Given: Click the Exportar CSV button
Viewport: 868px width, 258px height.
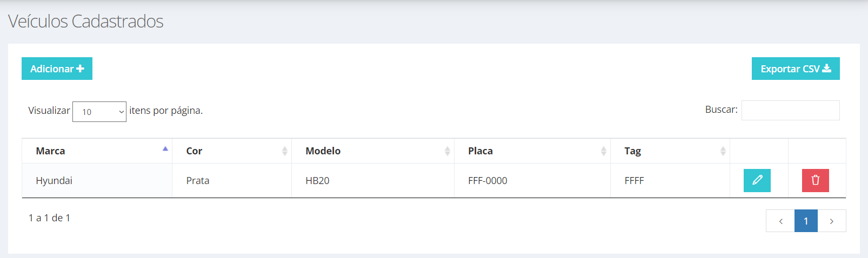Looking at the screenshot, I should (x=796, y=69).
